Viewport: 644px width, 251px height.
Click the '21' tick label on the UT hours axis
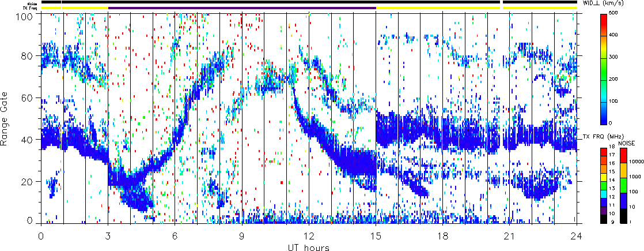pos(510,236)
